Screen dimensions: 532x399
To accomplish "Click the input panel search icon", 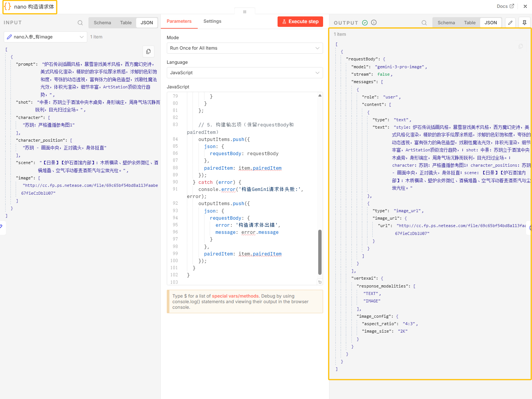I will (80, 23).
